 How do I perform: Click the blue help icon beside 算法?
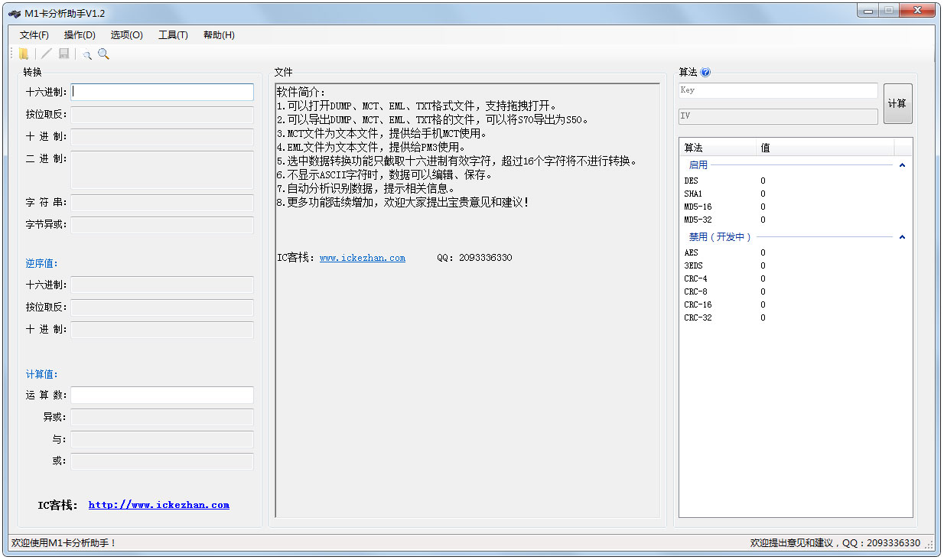click(705, 73)
